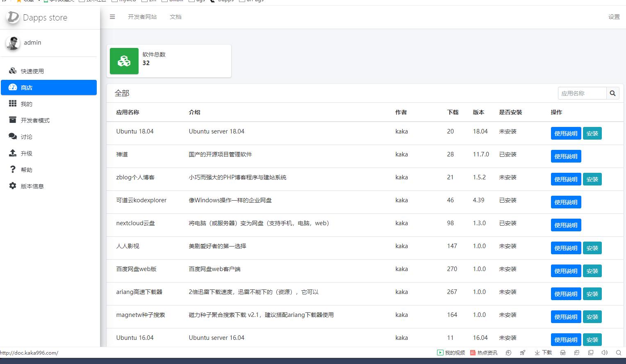Click the green software count cube icon
Viewport: 626px width, 364px height.
pos(124,61)
